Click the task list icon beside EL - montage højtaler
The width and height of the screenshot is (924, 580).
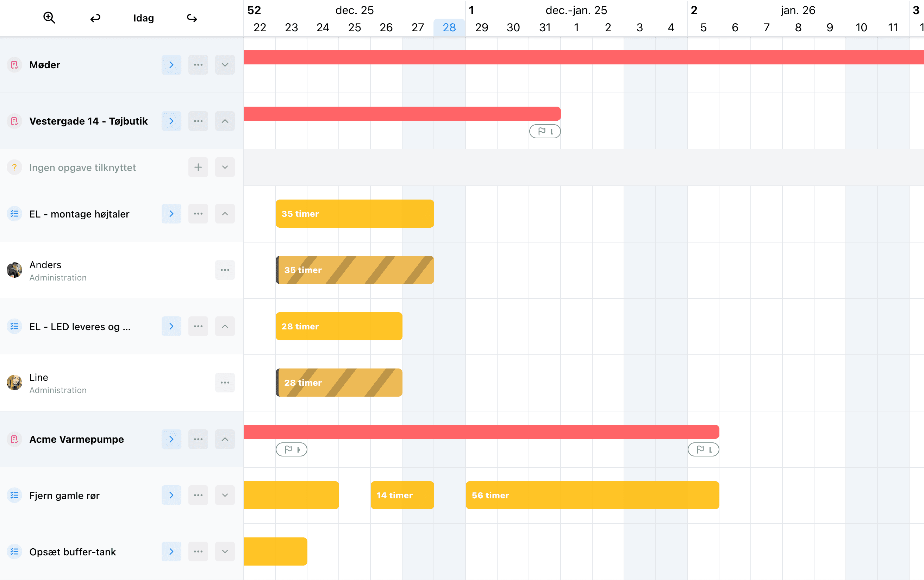(x=14, y=214)
